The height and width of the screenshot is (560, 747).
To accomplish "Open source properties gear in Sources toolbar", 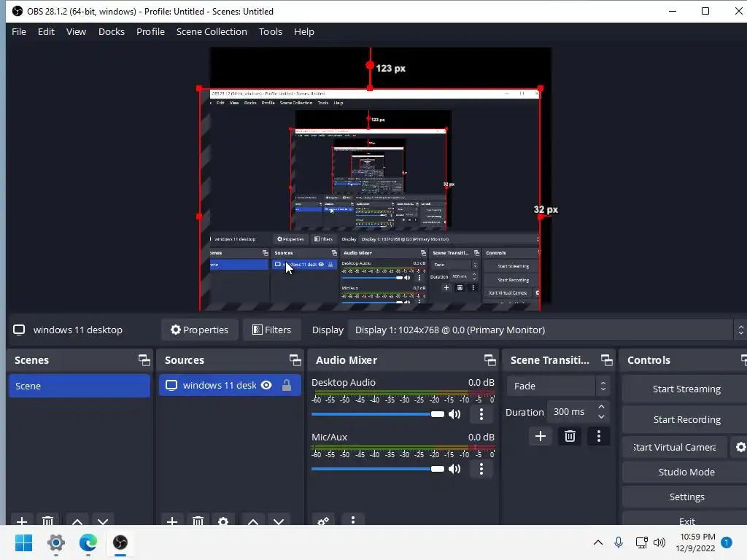I will [x=223, y=521].
